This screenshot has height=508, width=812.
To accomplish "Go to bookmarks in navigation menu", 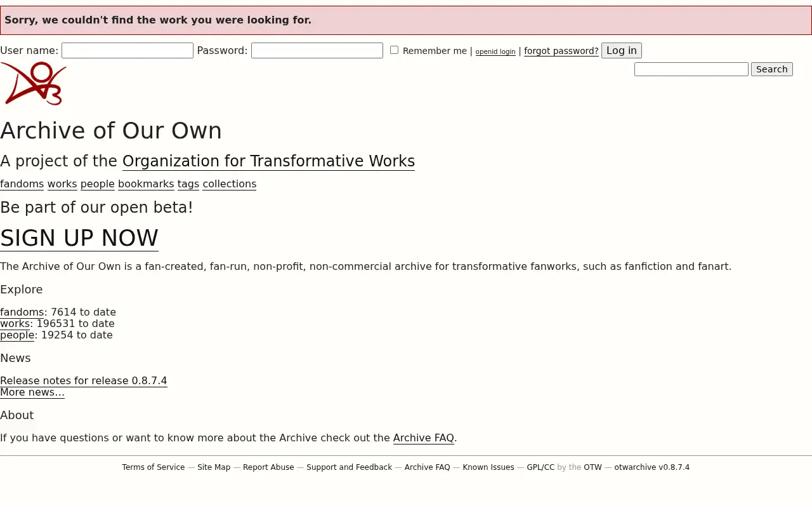I will point(146,184).
